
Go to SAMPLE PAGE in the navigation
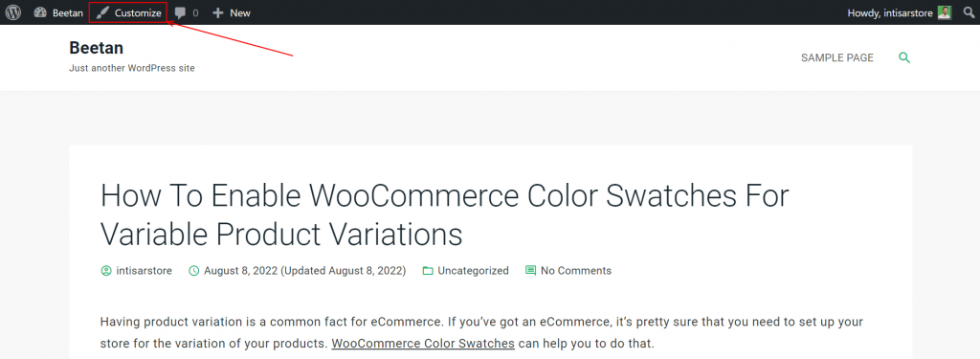(837, 57)
